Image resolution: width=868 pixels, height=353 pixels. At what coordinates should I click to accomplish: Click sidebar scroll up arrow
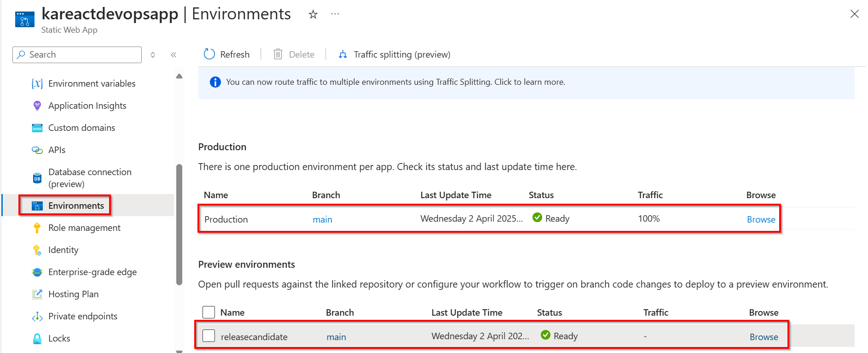point(179,76)
